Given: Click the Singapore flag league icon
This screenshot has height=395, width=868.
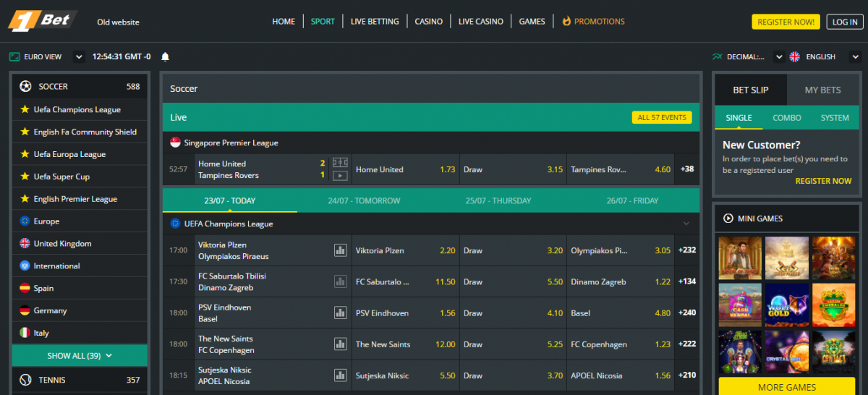Looking at the screenshot, I should click(x=175, y=143).
